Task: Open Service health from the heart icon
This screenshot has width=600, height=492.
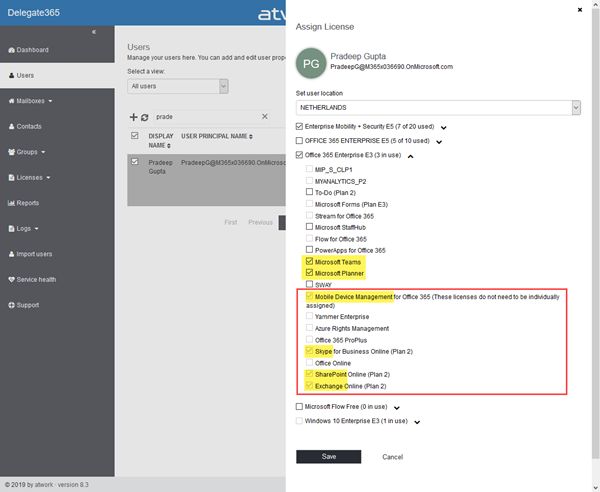Action: coord(11,280)
